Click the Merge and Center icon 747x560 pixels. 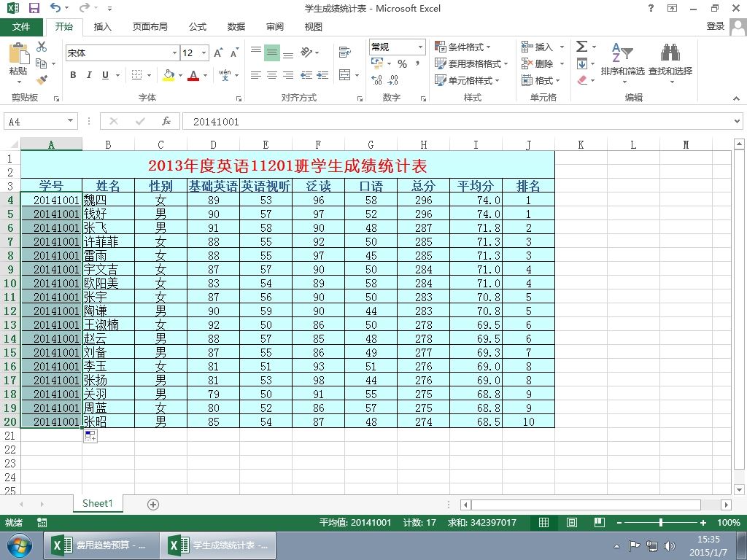click(x=344, y=75)
